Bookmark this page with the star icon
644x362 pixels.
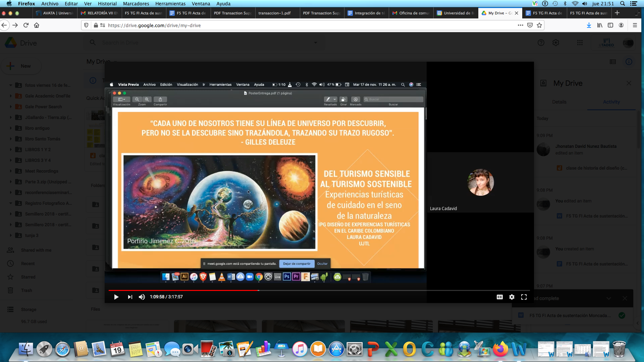pyautogui.click(x=539, y=25)
